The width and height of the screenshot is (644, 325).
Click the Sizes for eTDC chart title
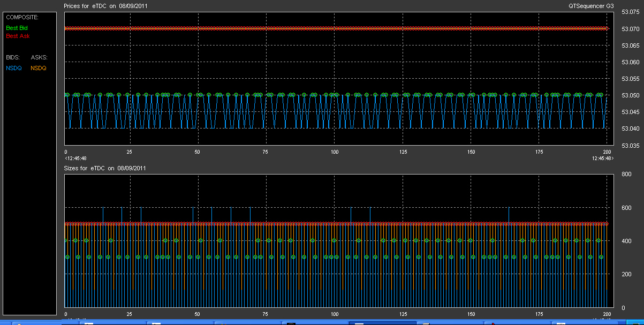pos(105,168)
